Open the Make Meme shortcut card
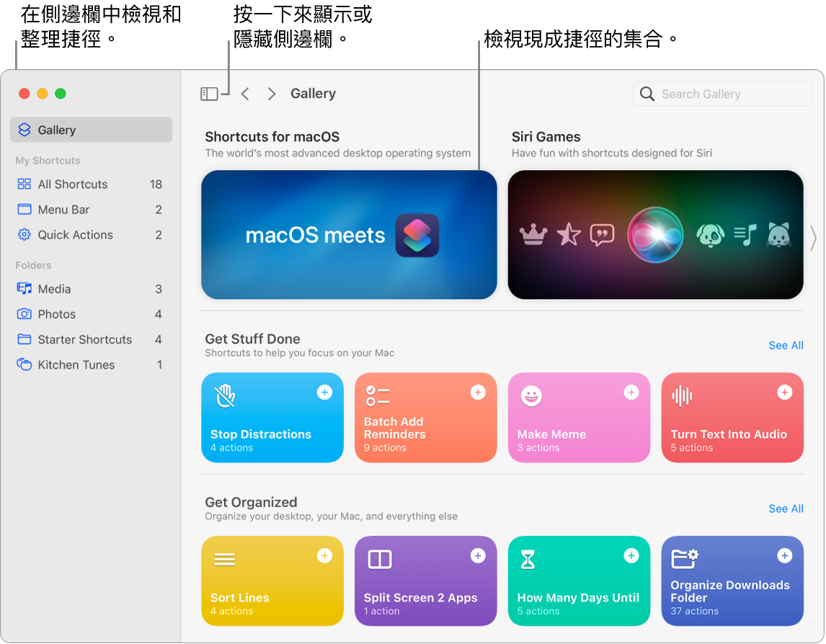 coord(579,418)
